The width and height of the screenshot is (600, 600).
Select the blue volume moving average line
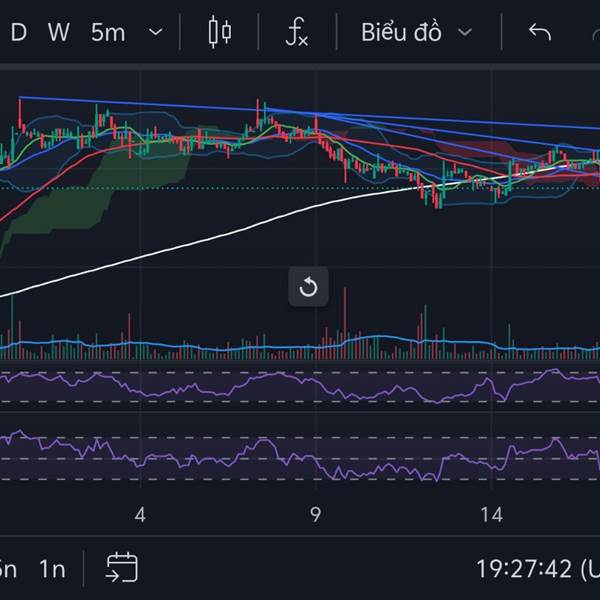pos(298,347)
